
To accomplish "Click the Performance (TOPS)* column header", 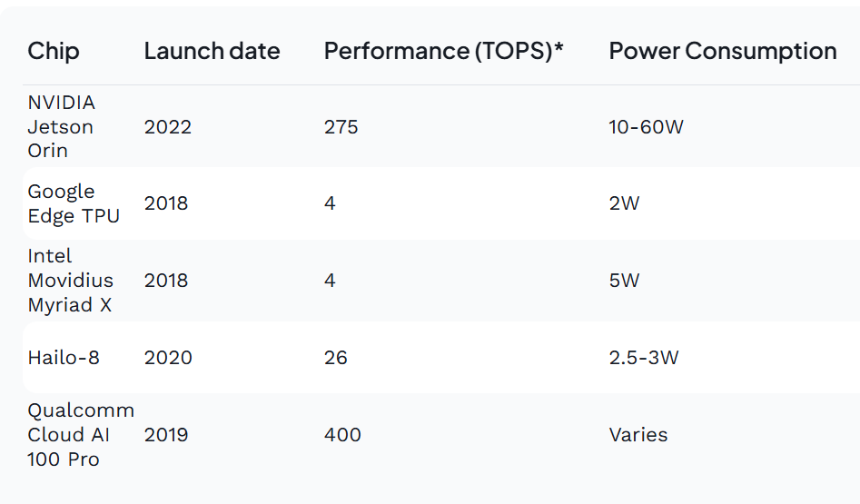I will point(443,51).
